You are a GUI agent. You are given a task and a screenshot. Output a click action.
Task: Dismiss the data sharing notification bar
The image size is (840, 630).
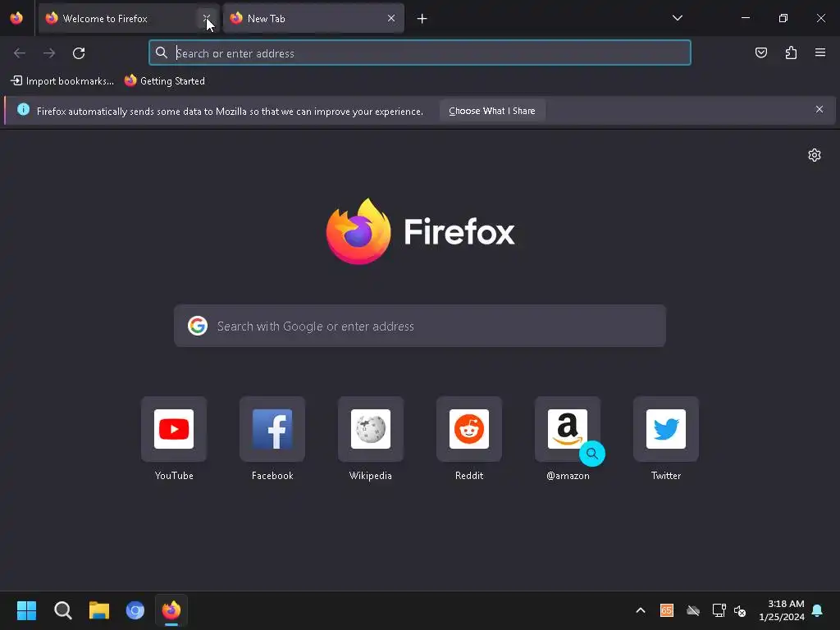[819, 109]
